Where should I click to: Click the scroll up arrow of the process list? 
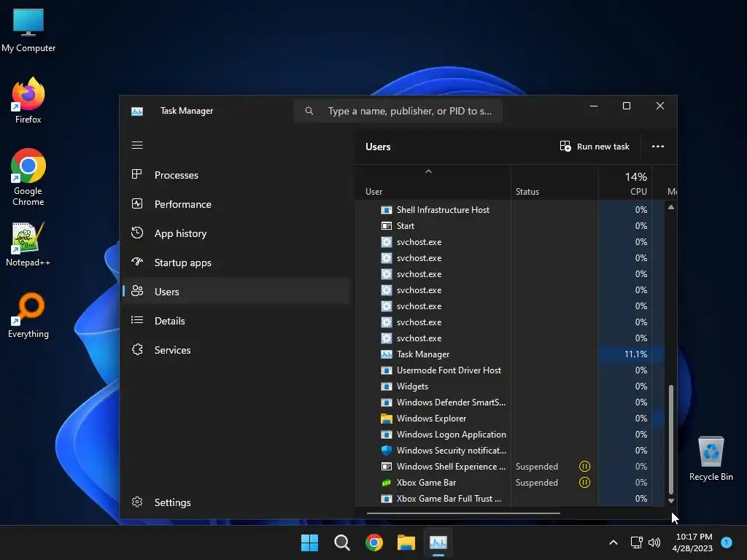click(x=671, y=207)
